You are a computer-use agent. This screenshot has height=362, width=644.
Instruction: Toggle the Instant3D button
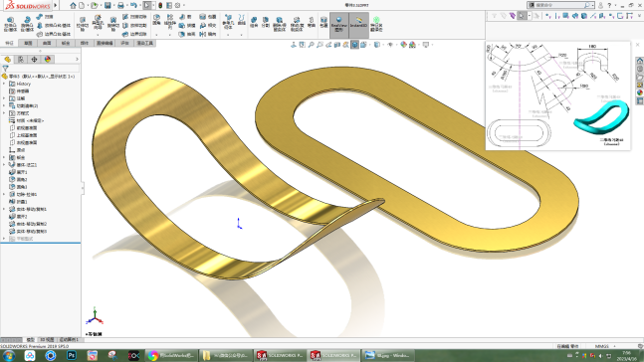tap(358, 25)
